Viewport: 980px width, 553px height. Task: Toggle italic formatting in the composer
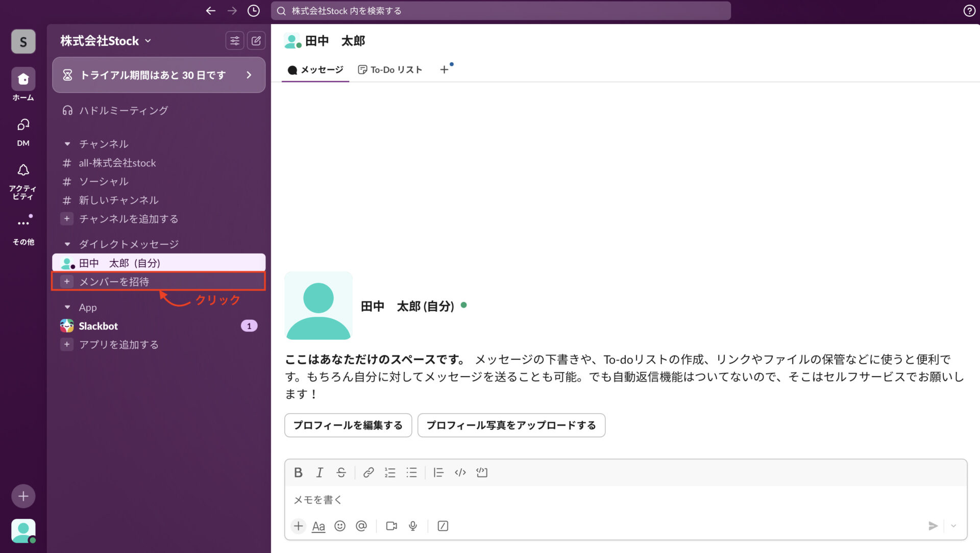320,472
